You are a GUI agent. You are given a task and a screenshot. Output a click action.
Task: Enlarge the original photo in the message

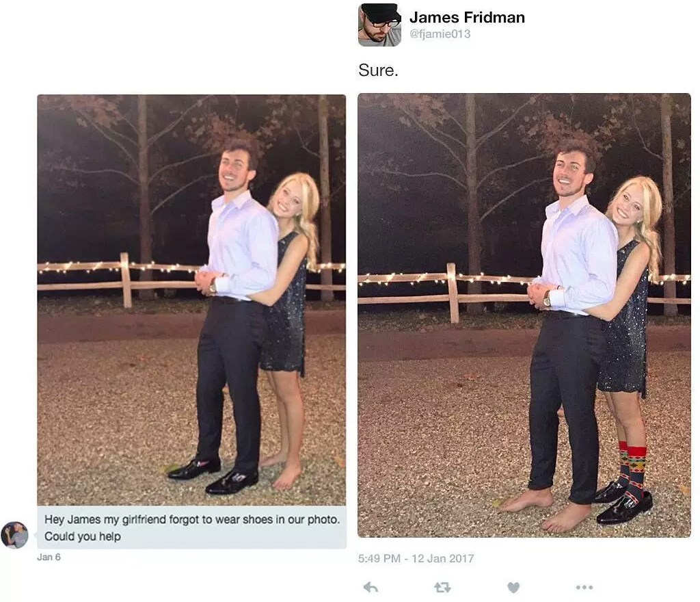(191, 300)
